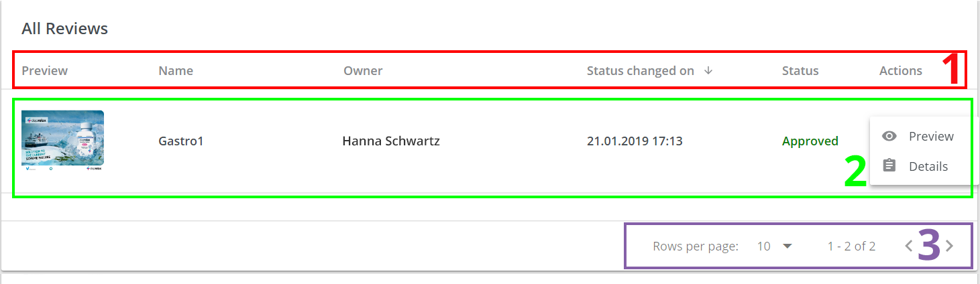Sort by the Name column header
Image resolution: width=980 pixels, height=284 pixels.
[176, 70]
